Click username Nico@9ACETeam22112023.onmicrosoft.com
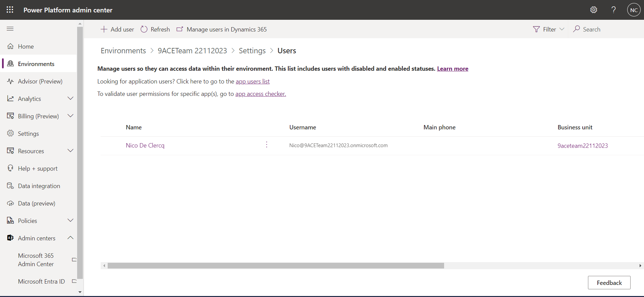This screenshot has height=297, width=644. (338, 145)
